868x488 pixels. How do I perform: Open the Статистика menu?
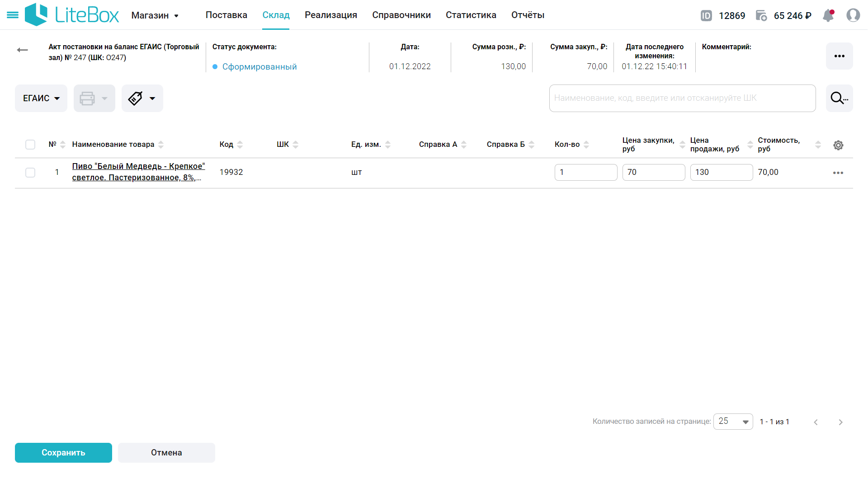(471, 15)
